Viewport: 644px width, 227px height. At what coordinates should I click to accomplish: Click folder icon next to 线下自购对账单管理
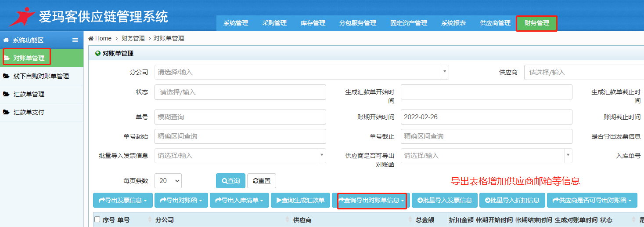pos(6,76)
